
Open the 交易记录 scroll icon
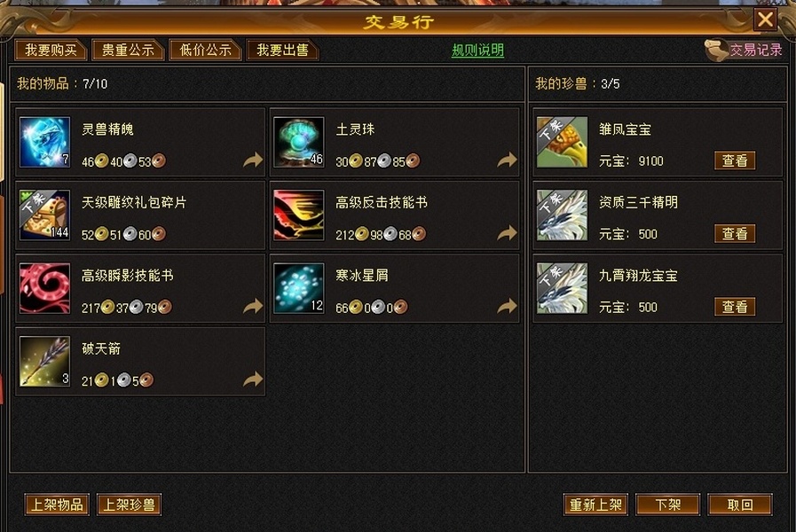click(716, 50)
